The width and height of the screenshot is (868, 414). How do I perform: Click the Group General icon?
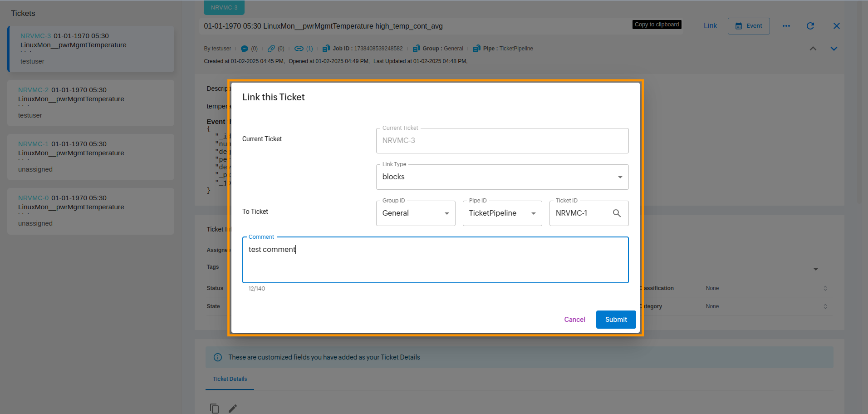(416, 49)
